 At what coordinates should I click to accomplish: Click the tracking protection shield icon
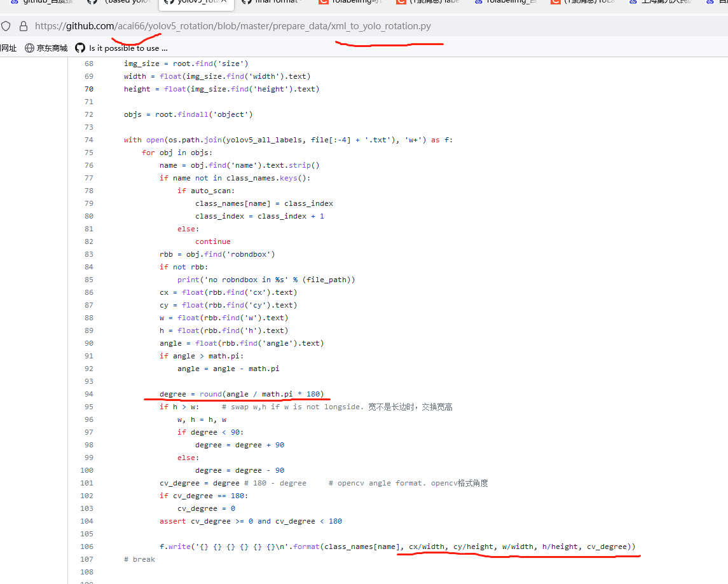click(6, 26)
